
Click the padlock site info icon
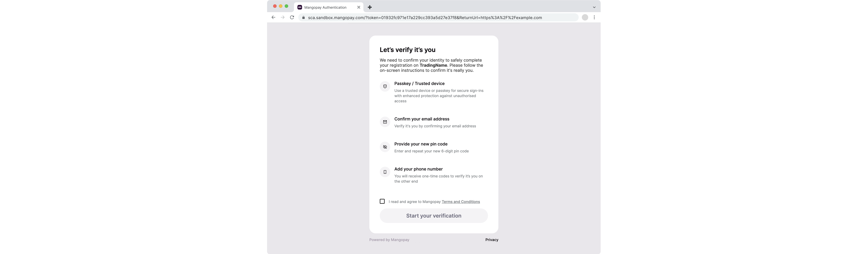pyautogui.click(x=303, y=17)
